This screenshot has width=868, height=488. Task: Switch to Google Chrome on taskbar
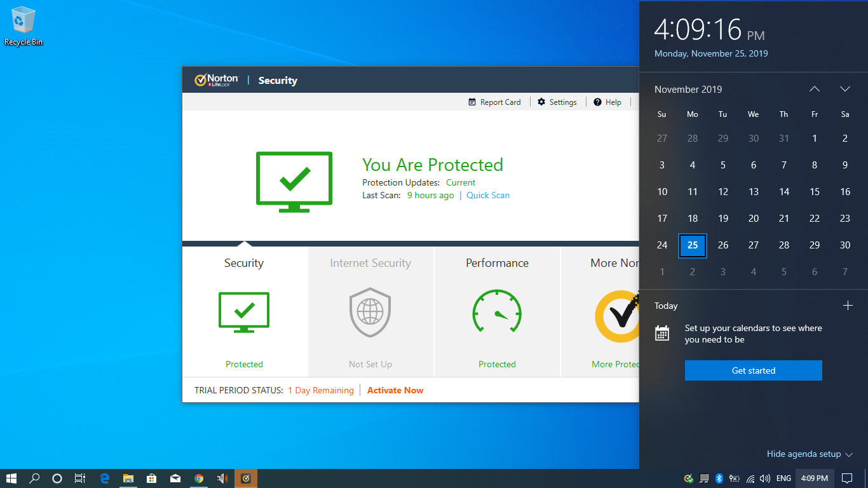coord(199,478)
